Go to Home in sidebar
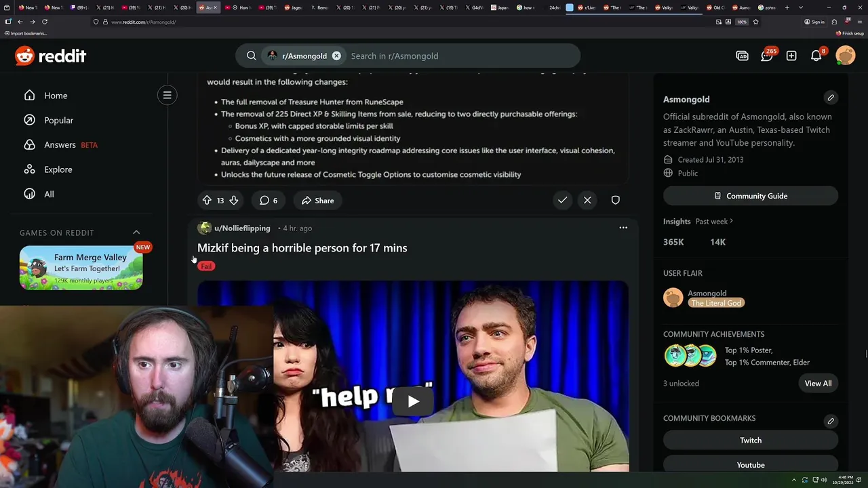Image resolution: width=868 pixels, height=488 pixels. 56,96
